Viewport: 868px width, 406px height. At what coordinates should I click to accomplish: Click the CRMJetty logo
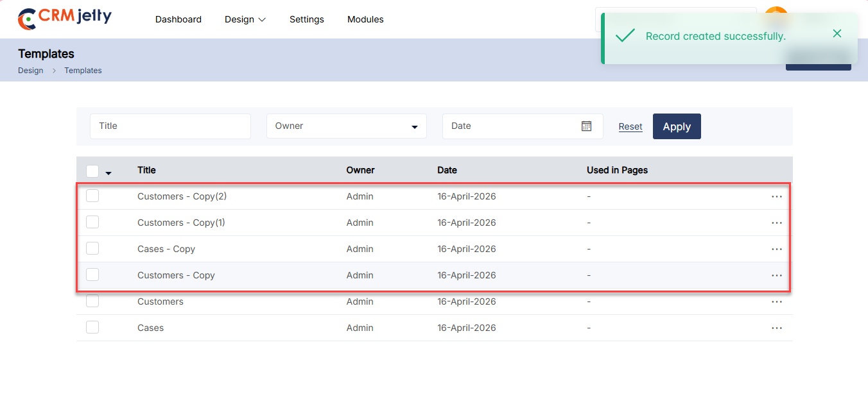coord(64,19)
